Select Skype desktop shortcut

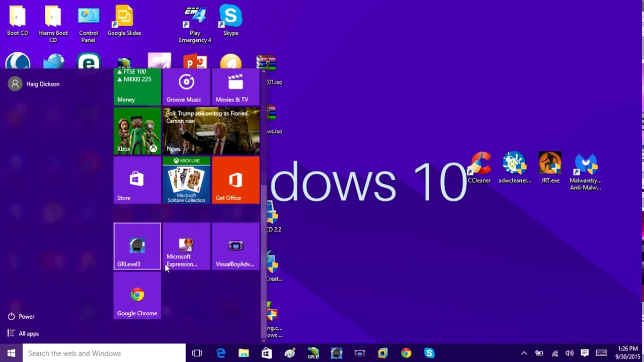point(230,21)
